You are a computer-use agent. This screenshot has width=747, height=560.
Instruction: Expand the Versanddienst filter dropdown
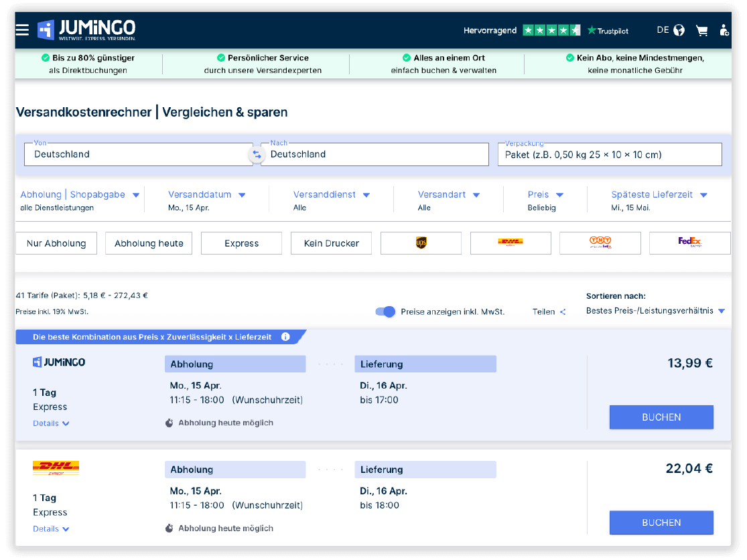tap(331, 195)
